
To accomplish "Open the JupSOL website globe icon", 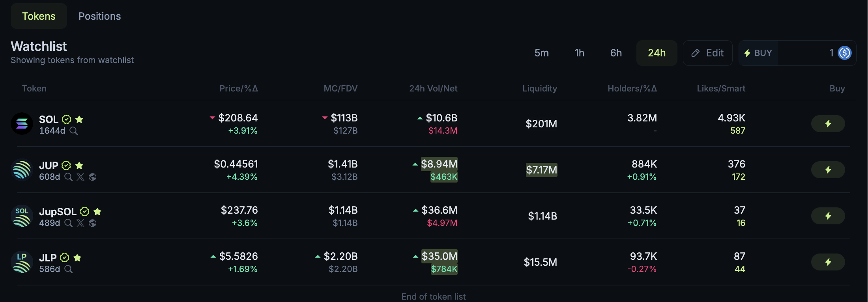I will pyautogui.click(x=93, y=223).
